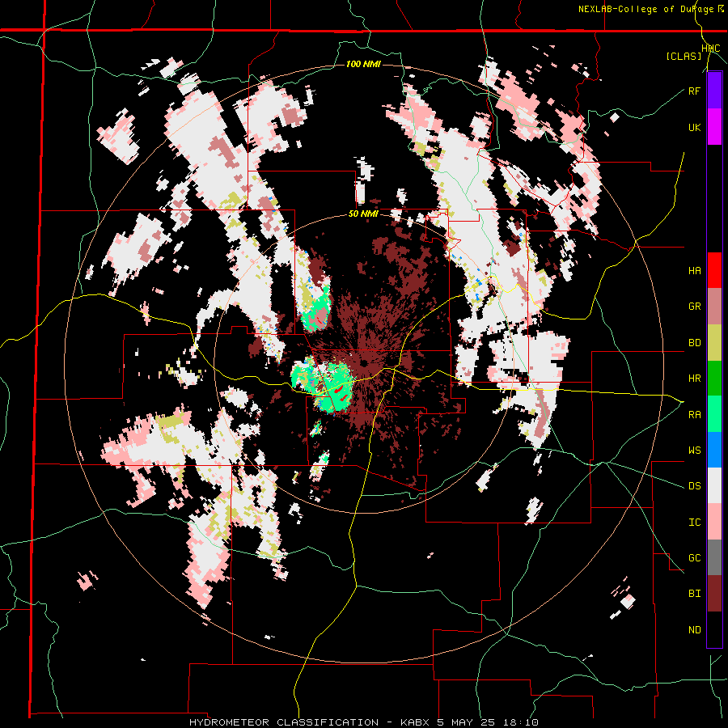This screenshot has width=728, height=728.
Task: Click the '5 MAY 25 18:10' timestamp
Action: point(488,722)
